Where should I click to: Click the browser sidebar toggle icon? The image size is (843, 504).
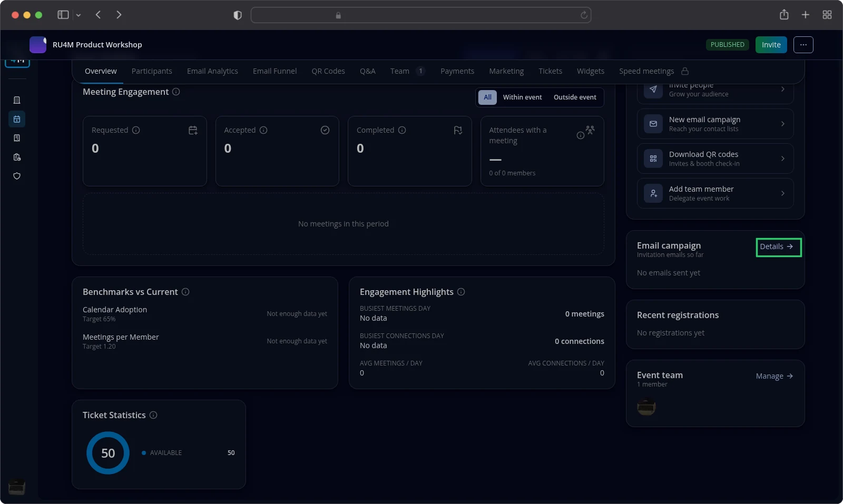pyautogui.click(x=63, y=15)
